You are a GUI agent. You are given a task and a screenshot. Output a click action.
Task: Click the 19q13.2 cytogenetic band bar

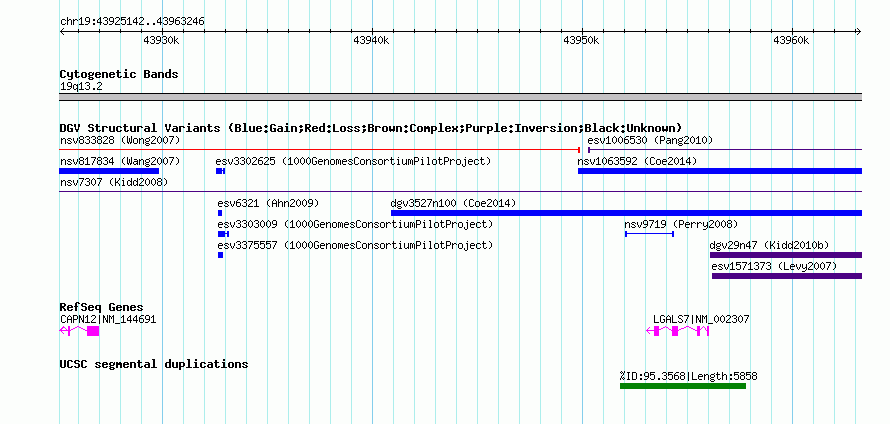[x=461, y=97]
